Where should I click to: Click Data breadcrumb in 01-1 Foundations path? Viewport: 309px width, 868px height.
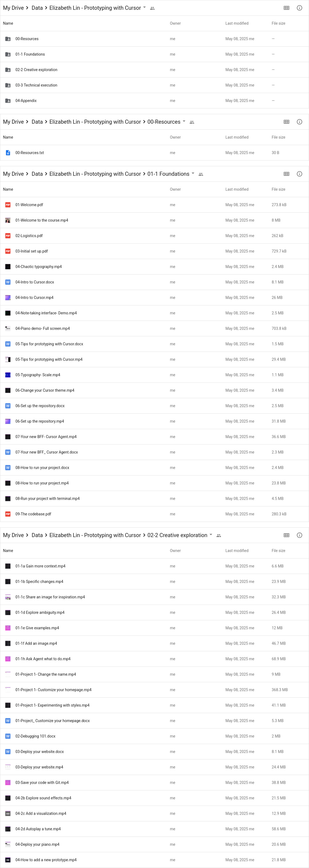tap(37, 174)
